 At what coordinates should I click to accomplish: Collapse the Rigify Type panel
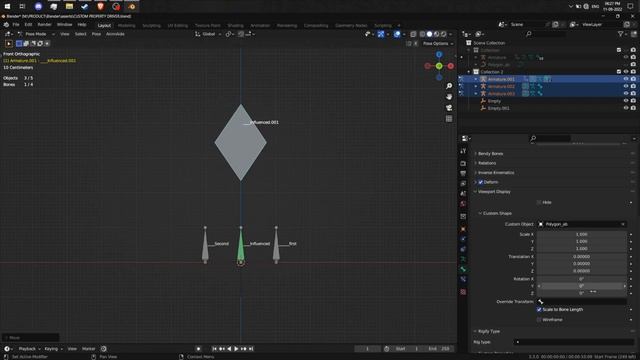tap(488, 331)
